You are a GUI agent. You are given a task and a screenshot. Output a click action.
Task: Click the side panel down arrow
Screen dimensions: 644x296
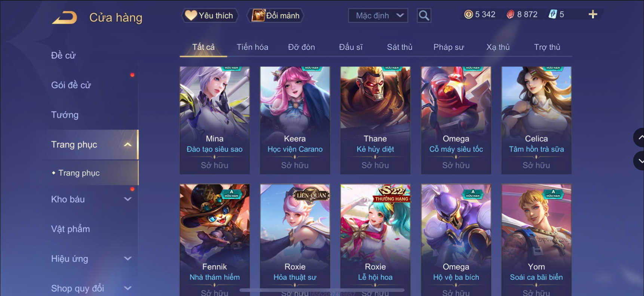(639, 161)
